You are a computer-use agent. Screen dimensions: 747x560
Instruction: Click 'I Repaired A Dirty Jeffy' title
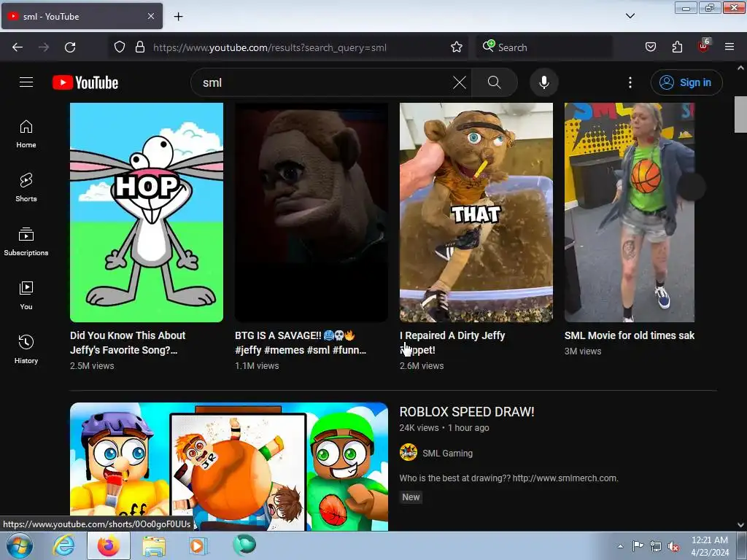click(x=452, y=343)
